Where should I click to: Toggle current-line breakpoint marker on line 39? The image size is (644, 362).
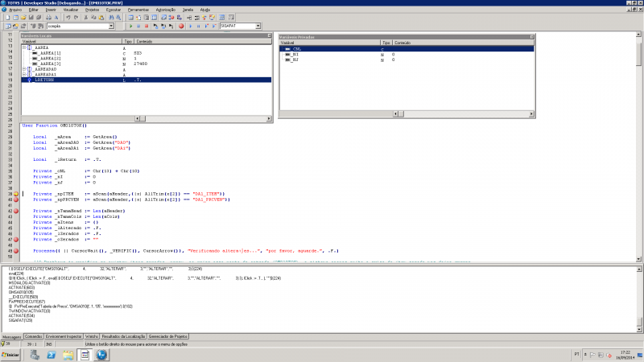(x=16, y=194)
